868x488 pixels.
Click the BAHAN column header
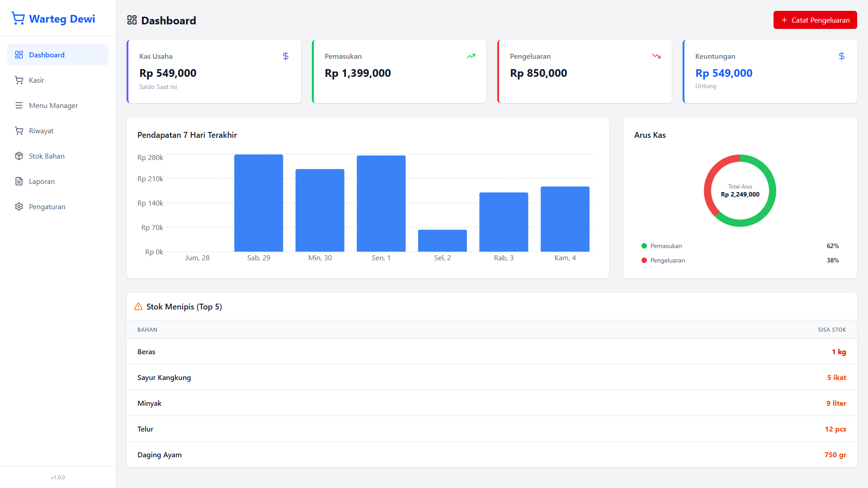tap(147, 329)
